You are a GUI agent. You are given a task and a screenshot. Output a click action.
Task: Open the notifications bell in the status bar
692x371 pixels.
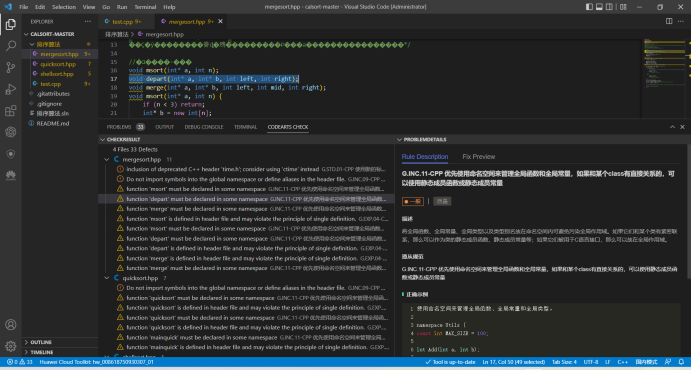[x=681, y=362]
